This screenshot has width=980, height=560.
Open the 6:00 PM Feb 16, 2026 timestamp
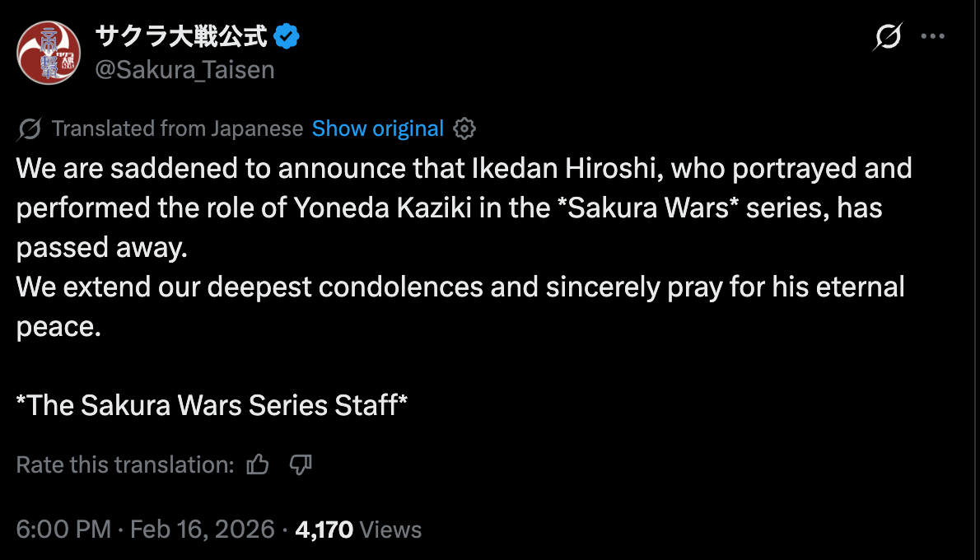click(145, 530)
